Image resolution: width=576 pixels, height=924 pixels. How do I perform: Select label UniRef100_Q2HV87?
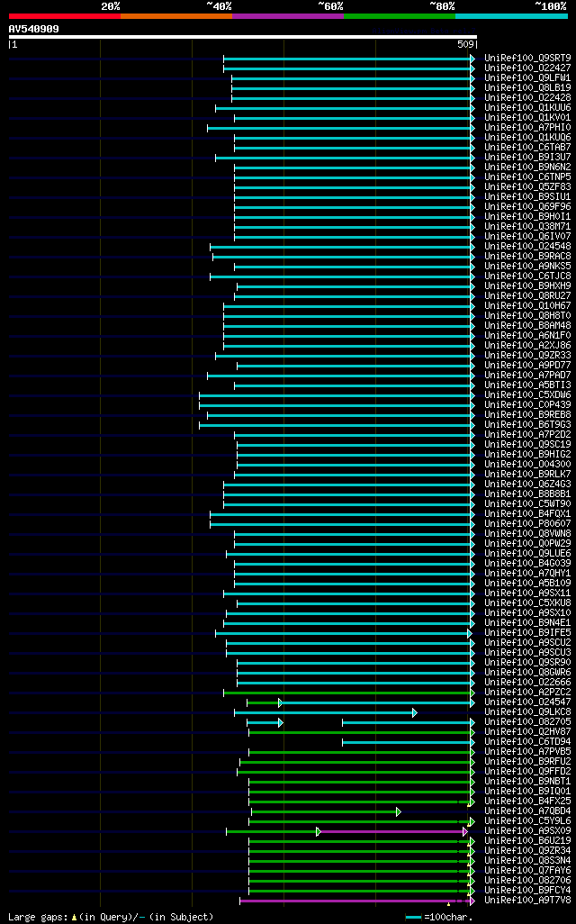coord(527,732)
